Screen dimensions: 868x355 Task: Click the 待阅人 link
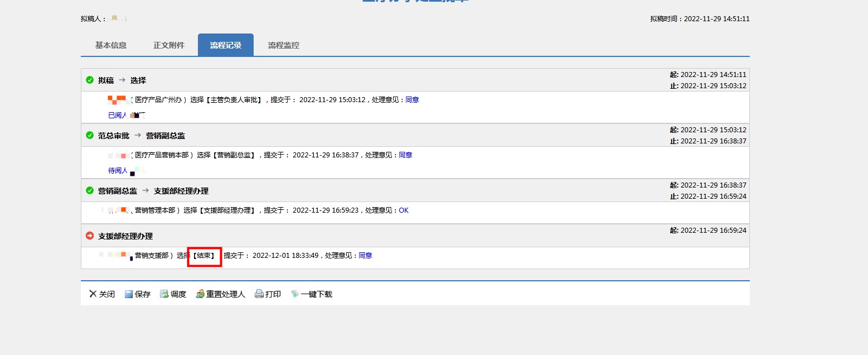coord(118,170)
